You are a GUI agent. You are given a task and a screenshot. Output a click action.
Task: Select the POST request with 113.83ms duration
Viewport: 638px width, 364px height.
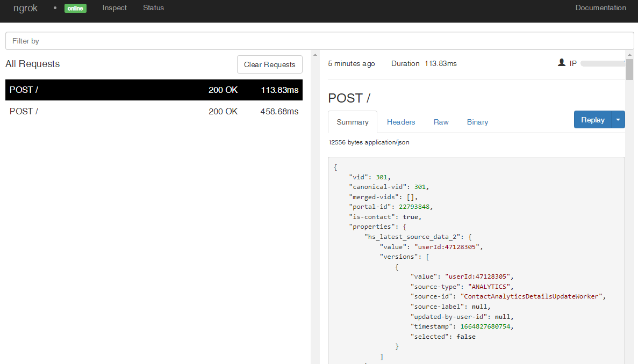pos(154,90)
